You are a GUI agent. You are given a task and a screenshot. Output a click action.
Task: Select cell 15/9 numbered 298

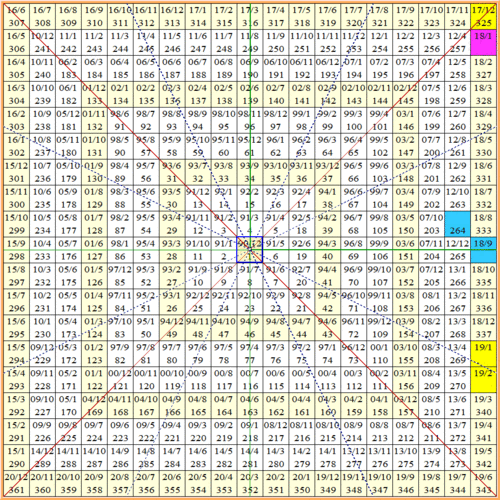(16, 250)
